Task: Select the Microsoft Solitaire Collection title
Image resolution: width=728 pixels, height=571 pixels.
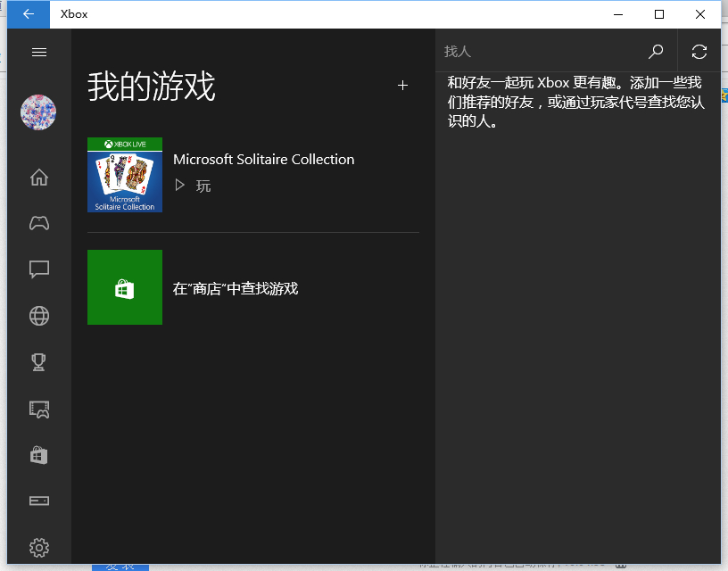Action: (264, 159)
